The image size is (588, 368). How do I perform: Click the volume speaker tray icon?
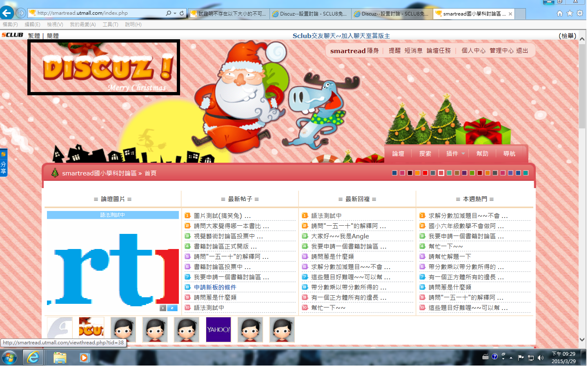(541, 358)
